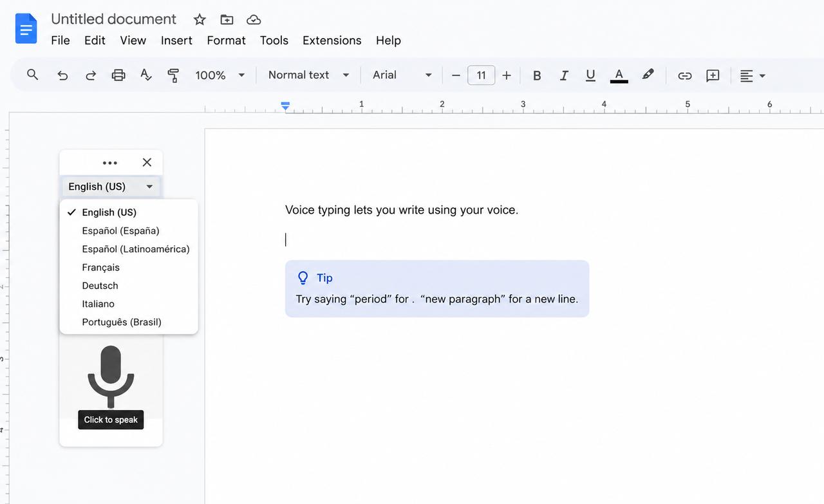Increase font size with plus button
The width and height of the screenshot is (824, 504).
(x=507, y=75)
